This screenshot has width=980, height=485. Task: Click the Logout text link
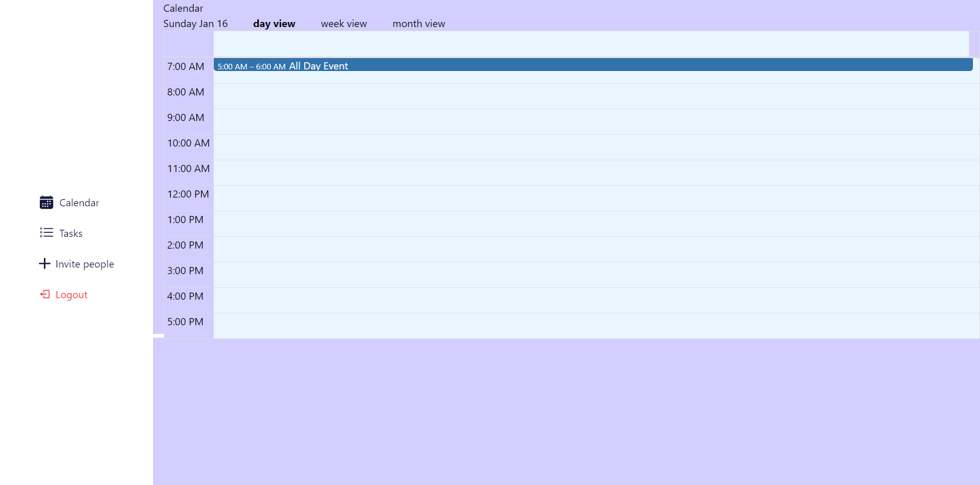[71, 295]
